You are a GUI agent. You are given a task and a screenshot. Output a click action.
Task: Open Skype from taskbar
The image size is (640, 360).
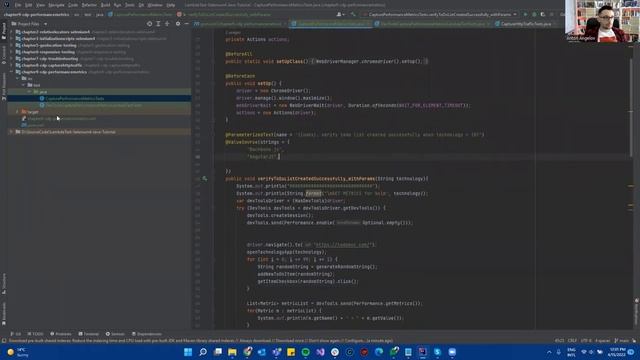pyautogui.click(x=438, y=352)
